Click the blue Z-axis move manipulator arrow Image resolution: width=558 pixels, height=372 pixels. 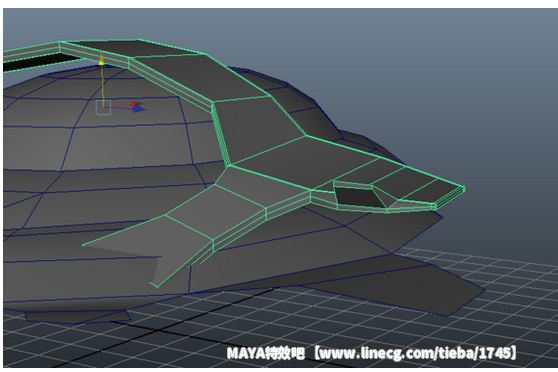point(139,110)
